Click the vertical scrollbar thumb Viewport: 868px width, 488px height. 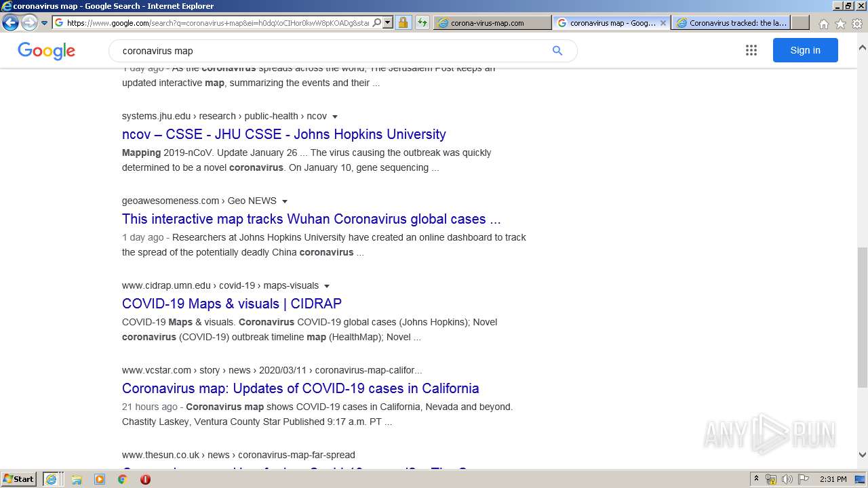point(862,317)
